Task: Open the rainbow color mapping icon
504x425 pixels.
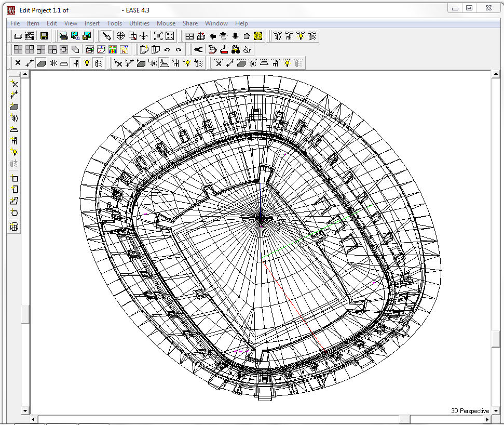Action: 113,49
